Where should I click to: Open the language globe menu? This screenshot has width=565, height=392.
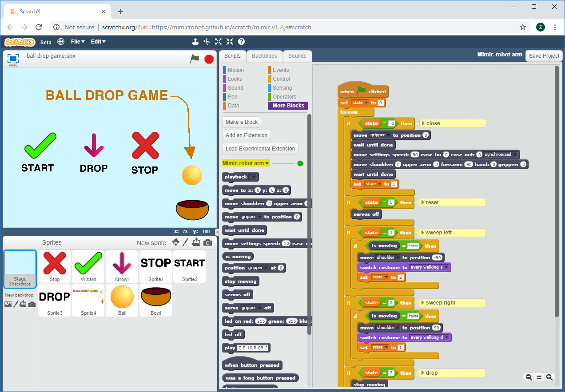pyautogui.click(x=61, y=42)
